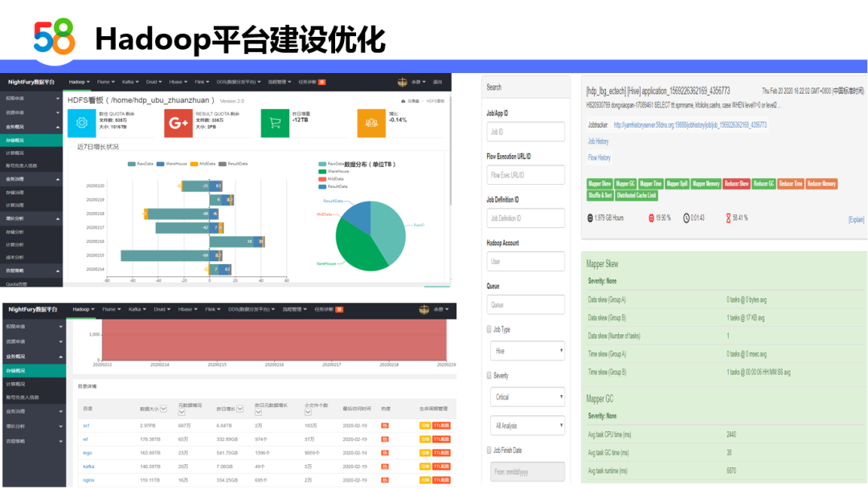Tick the Job Type checkbox
Image resolution: width=868 pixels, height=489 pixels.
489,329
